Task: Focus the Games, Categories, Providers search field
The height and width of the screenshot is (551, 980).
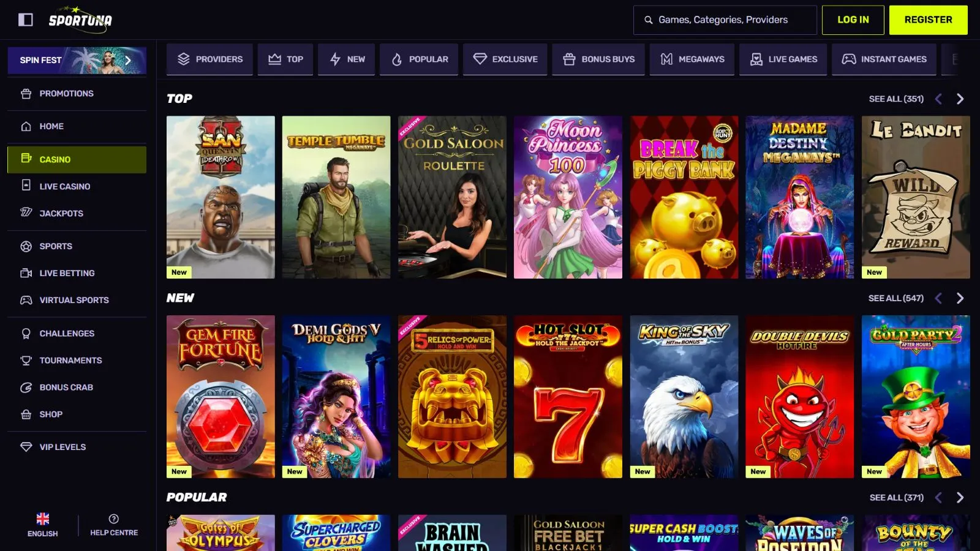Action: pos(729,20)
